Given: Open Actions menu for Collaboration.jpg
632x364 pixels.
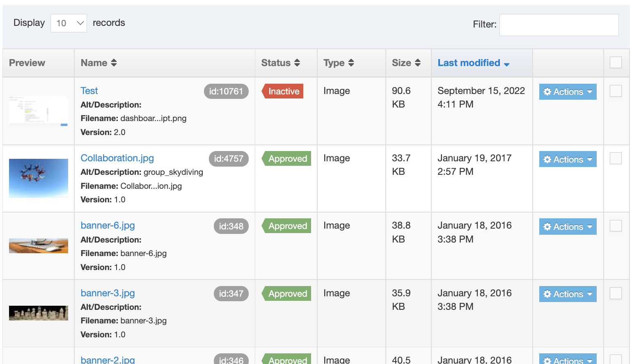Looking at the screenshot, I should 568,159.
